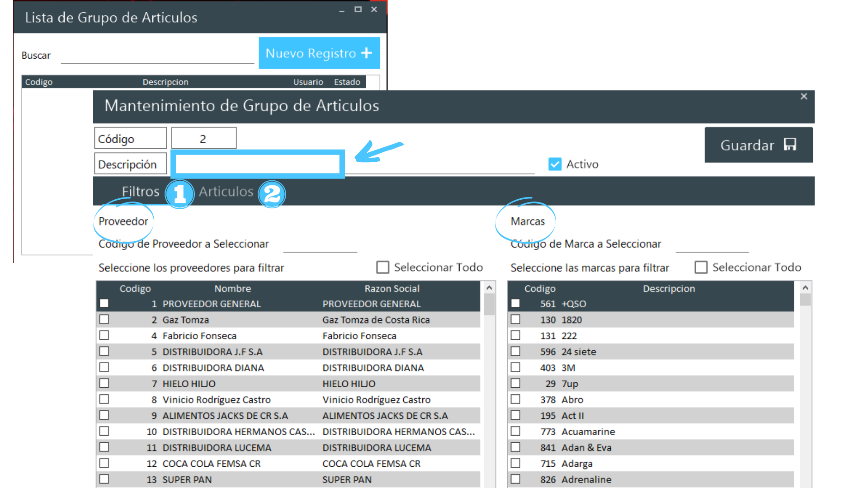Toggle the Activo checkbox
Viewport: 868px width, 488px height.
pos(555,164)
